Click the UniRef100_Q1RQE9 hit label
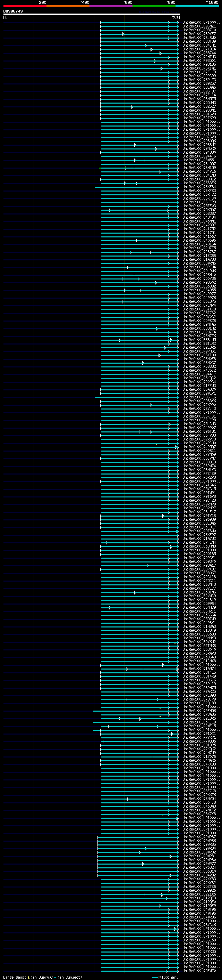 199,906
